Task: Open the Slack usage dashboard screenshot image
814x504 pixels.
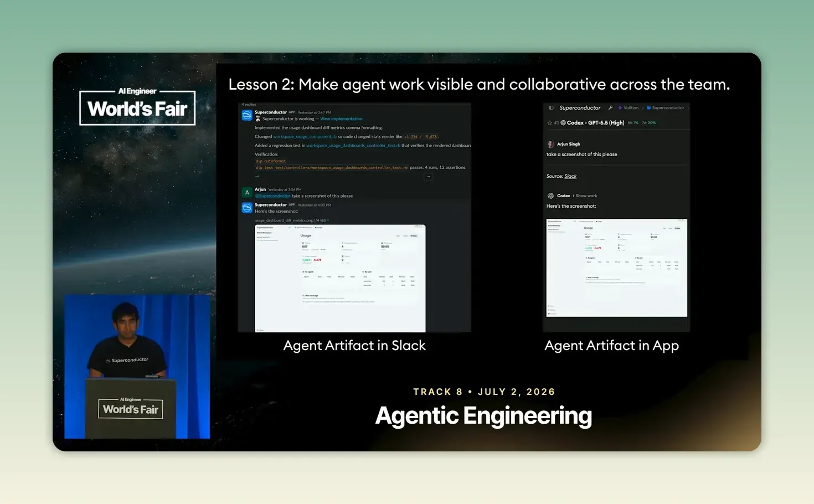Action: click(340, 278)
